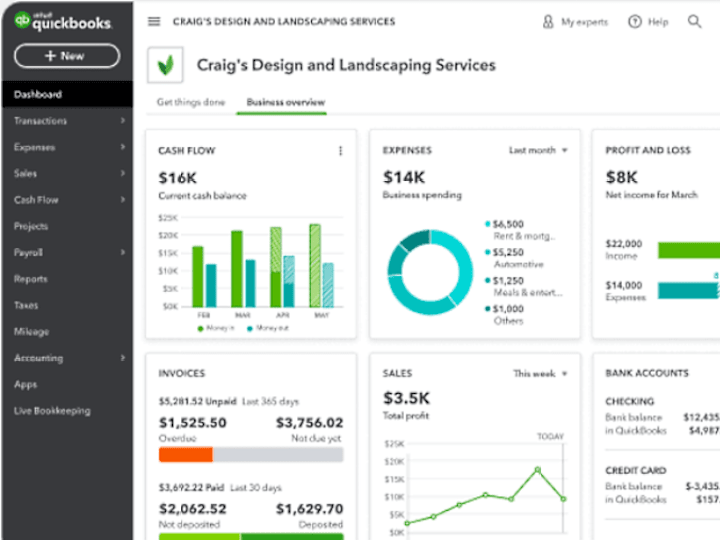The height and width of the screenshot is (540, 720).
Task: Open Payroll in sidebar
Action: click(x=28, y=253)
